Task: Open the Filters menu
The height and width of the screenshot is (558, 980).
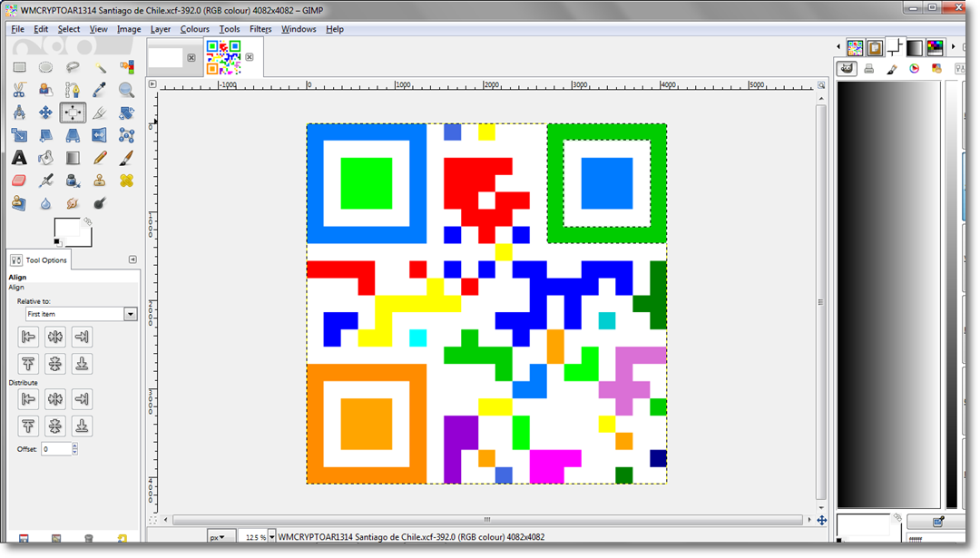Action: (x=260, y=29)
